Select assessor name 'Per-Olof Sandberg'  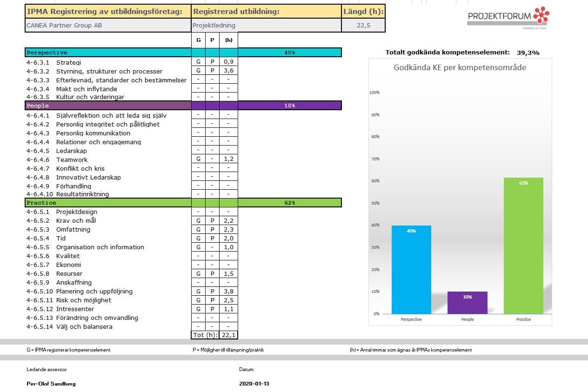point(51,384)
